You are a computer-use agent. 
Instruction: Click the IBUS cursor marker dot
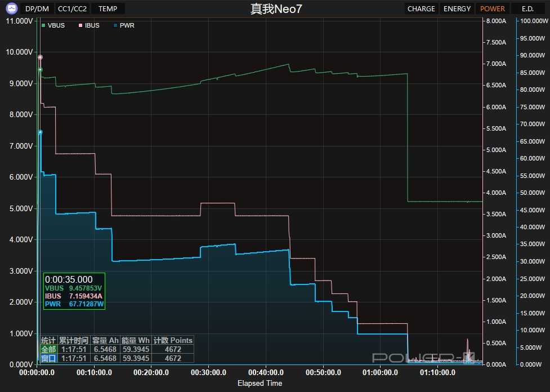(40, 57)
